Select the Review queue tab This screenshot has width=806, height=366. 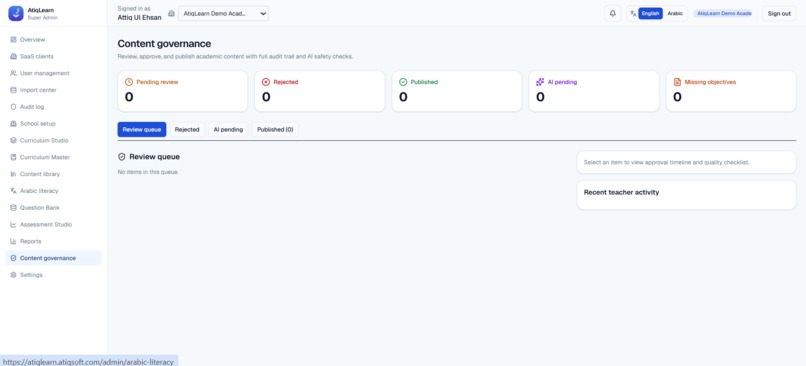tap(142, 130)
